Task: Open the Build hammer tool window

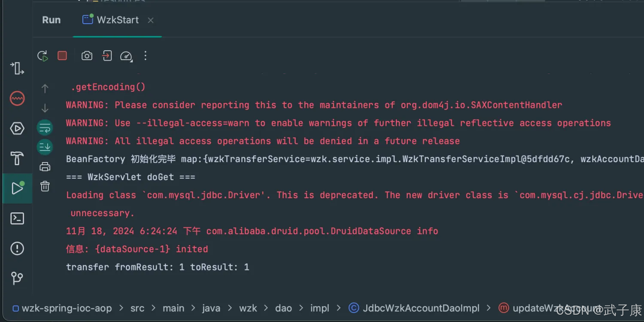Action: [17, 159]
